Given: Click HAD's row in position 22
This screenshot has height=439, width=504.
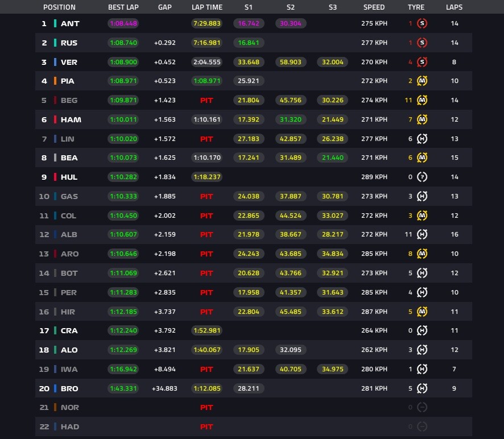Looking at the screenshot, I should (x=254, y=427).
